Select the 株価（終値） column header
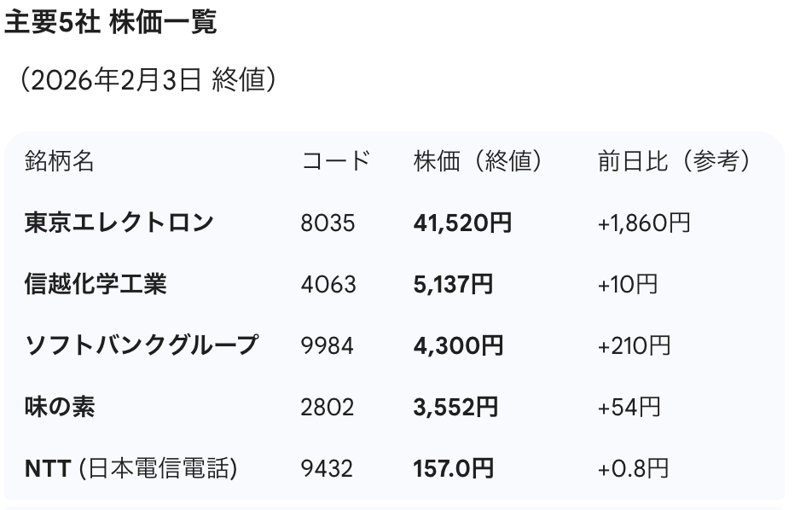 coord(478,160)
